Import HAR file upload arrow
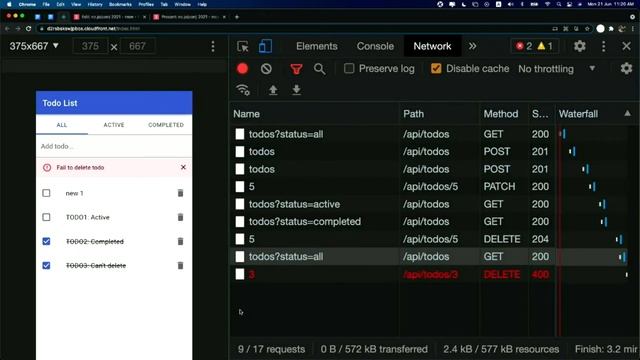The height and width of the screenshot is (360, 640). coord(273,90)
